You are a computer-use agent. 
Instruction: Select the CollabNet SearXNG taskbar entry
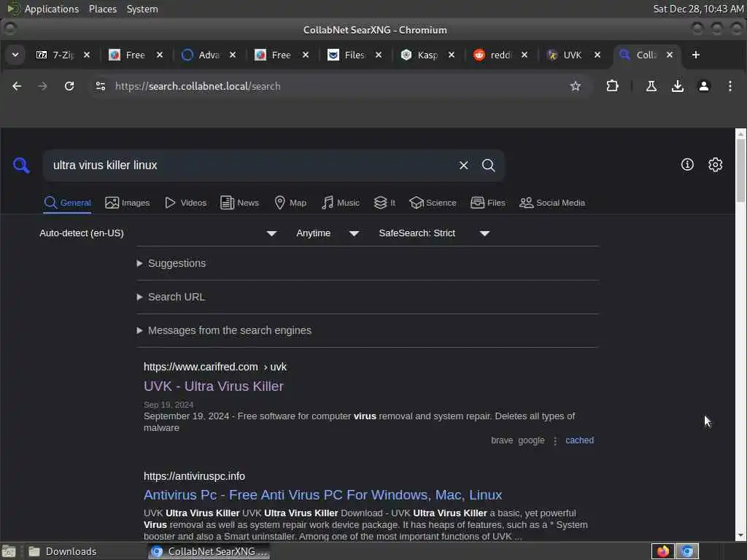pyautogui.click(x=209, y=551)
